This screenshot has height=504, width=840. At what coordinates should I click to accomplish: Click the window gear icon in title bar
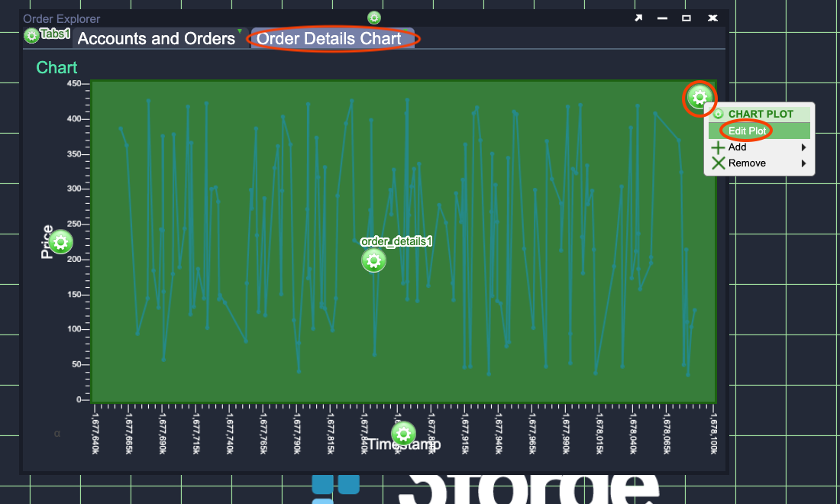tap(374, 18)
